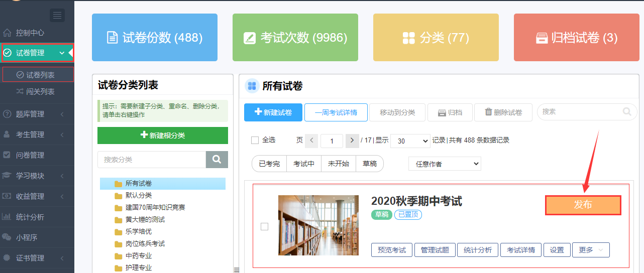The image size is (644, 273).
Task: Click the library thumbnail of 2020秋季期中考试
Action: tap(318, 225)
